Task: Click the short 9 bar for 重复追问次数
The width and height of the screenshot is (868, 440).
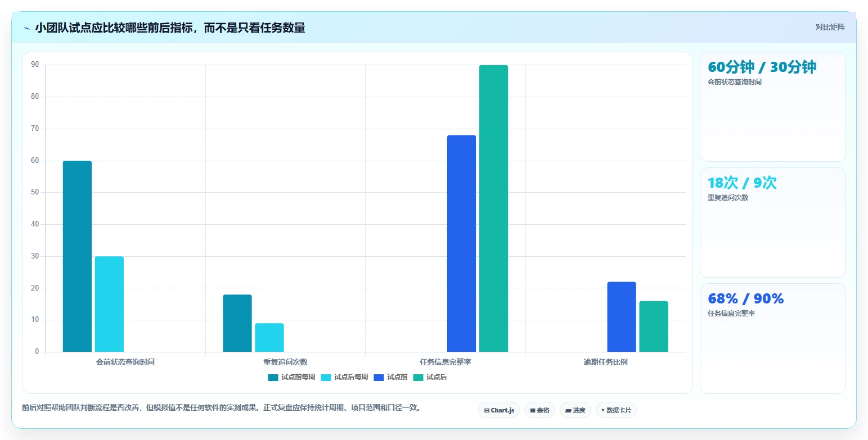Action: pyautogui.click(x=269, y=338)
